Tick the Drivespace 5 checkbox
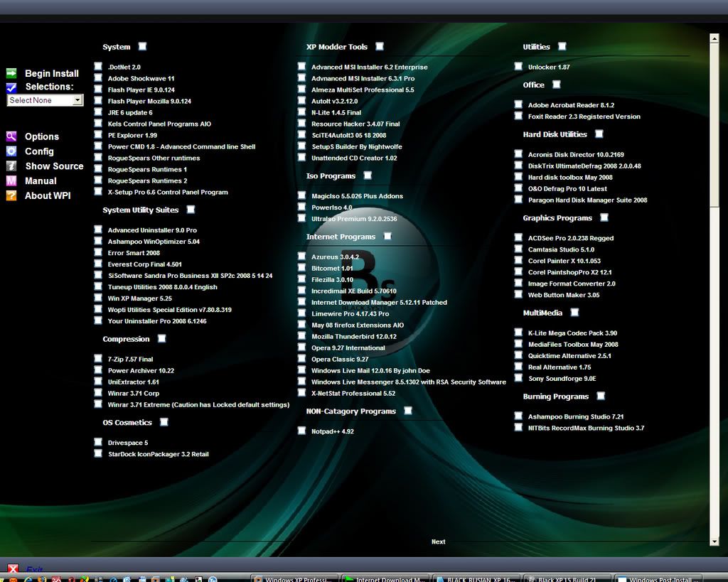Viewport: 728px width, 582px height. [98, 442]
